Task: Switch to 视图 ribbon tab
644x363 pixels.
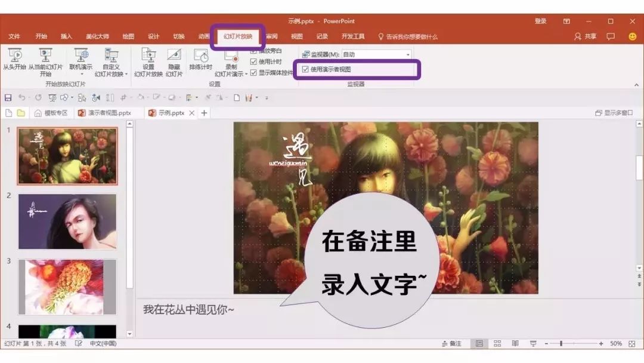Action: pyautogui.click(x=296, y=36)
